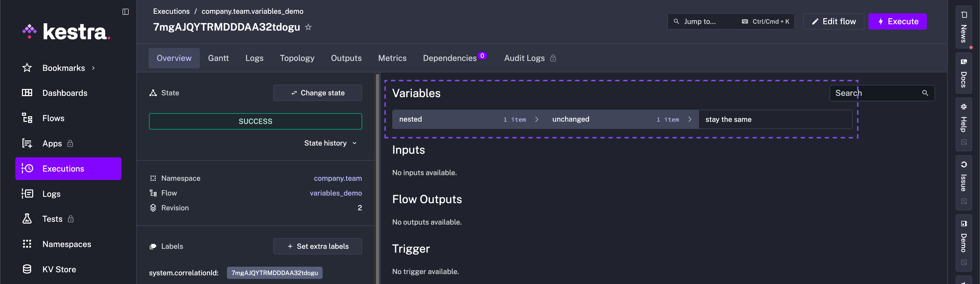Image resolution: width=980 pixels, height=284 pixels.
Task: Open Dashboards from the left sidebar
Action: [65, 93]
